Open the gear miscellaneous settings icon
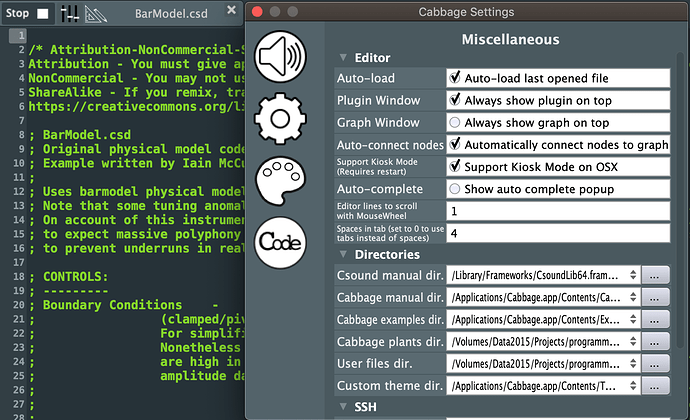This screenshot has height=420, width=690. click(x=280, y=118)
